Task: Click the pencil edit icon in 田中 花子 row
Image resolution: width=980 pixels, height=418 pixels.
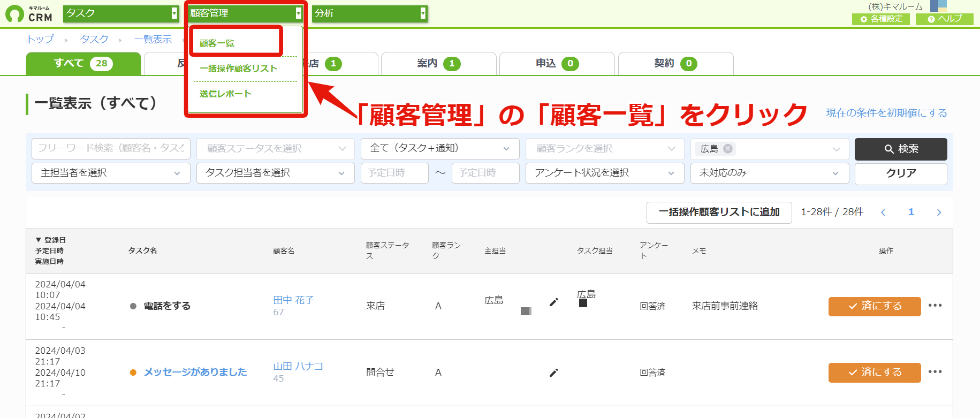Action: (553, 302)
